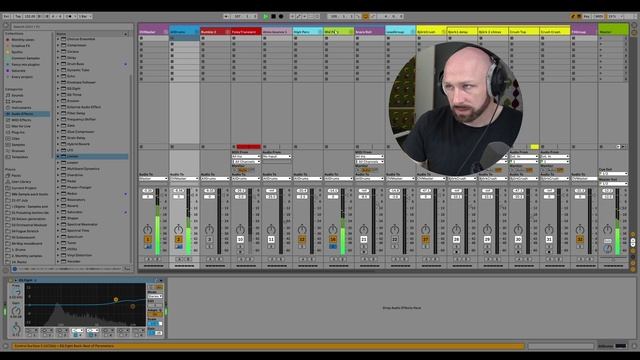Image resolution: width=640 pixels, height=360 pixels.
Task: Expand the Glue Compressor device in the browser
Action: tap(58, 132)
